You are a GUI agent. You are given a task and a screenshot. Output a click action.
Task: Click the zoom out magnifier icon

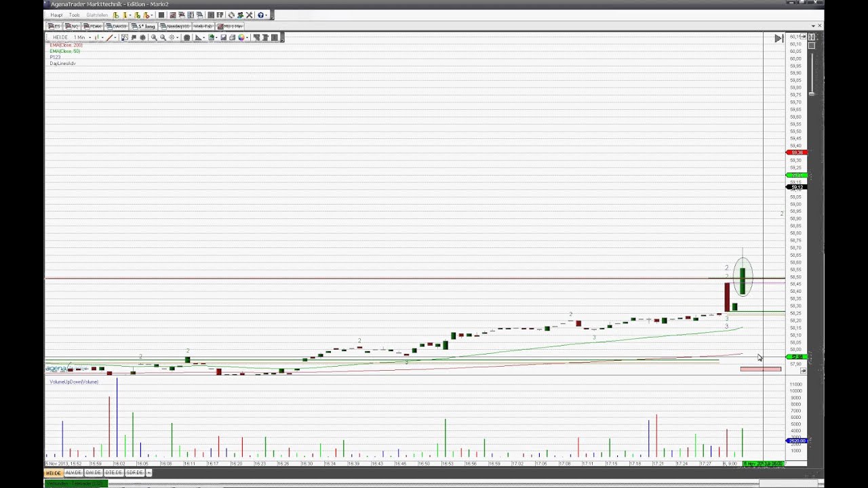pos(163,37)
